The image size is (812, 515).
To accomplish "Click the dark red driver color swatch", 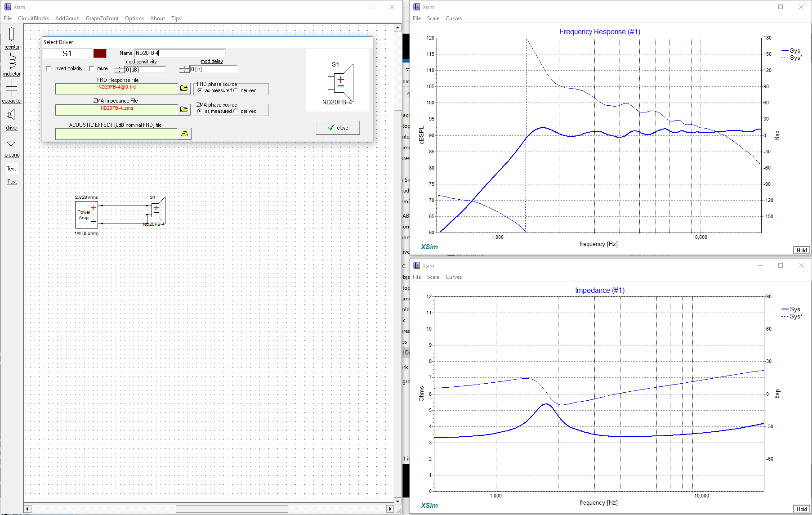I will tap(100, 54).
